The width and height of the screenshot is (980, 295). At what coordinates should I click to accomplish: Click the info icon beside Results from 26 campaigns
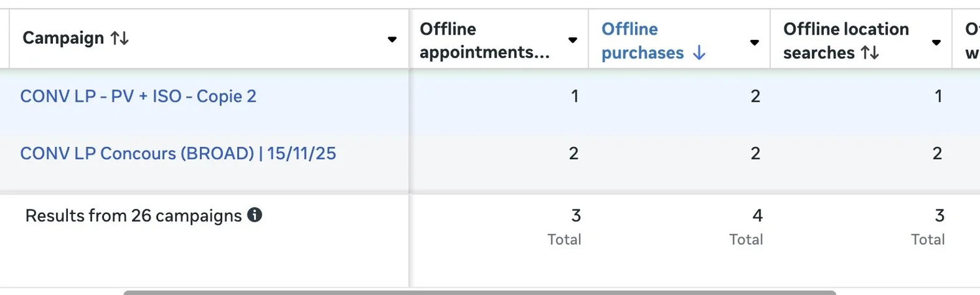(x=255, y=215)
